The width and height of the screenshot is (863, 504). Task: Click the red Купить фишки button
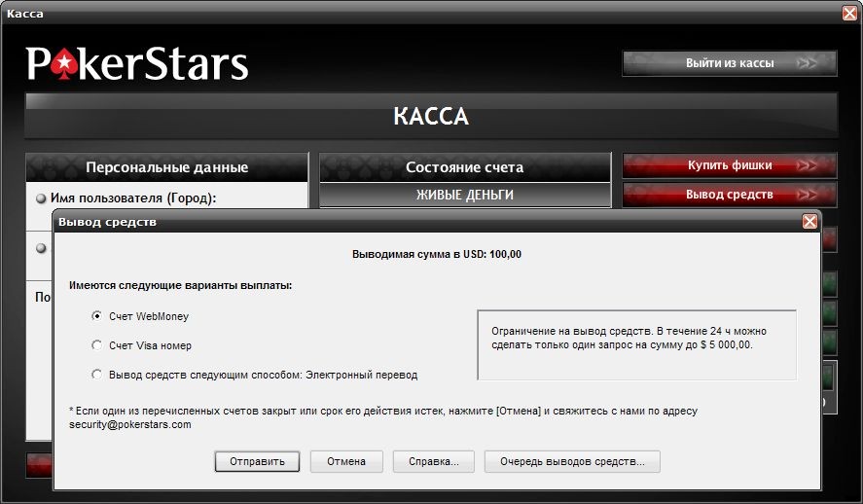[730, 165]
